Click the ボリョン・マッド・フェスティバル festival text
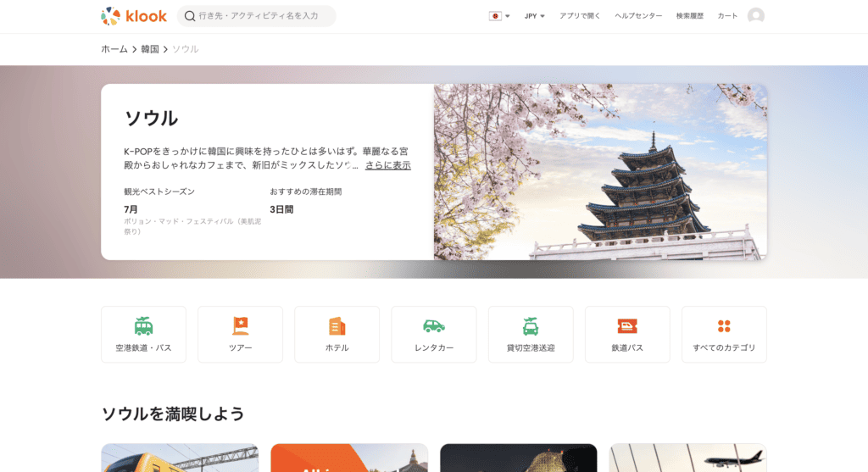The image size is (868, 472). (192, 226)
